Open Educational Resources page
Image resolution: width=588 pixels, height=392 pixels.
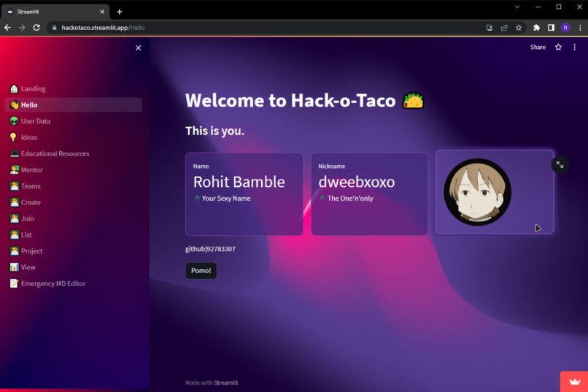[x=73, y=153]
